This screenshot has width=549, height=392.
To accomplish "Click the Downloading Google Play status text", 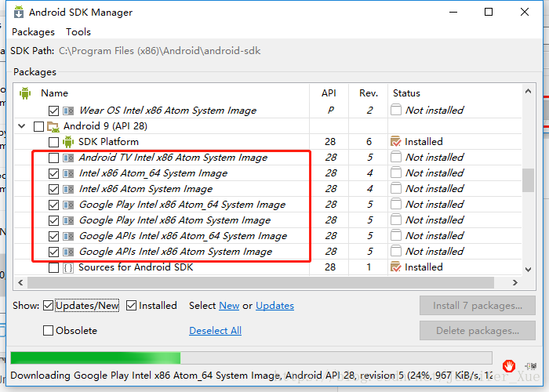I will click(252, 376).
